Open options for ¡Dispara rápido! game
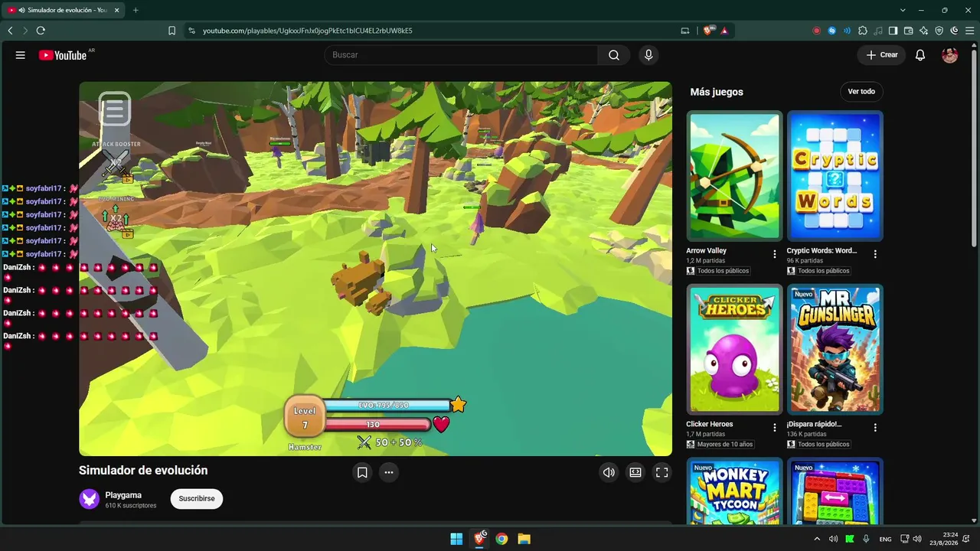Image resolution: width=980 pixels, height=551 pixels. tap(875, 428)
